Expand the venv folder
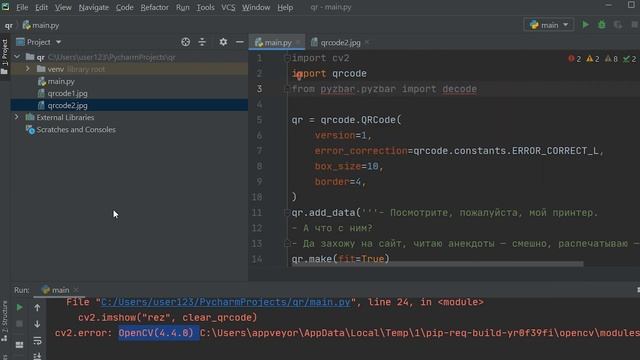Screen dimensions: 640x360 [x=28, y=69]
